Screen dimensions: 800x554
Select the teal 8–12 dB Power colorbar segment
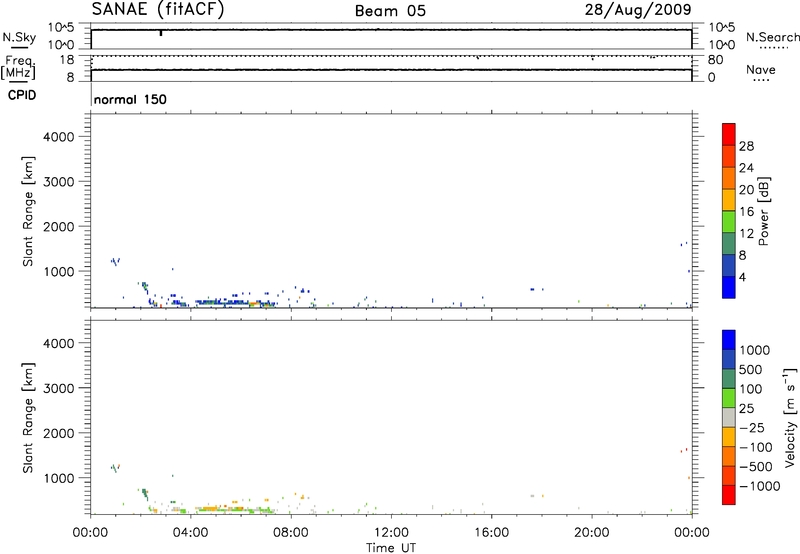[x=729, y=243]
